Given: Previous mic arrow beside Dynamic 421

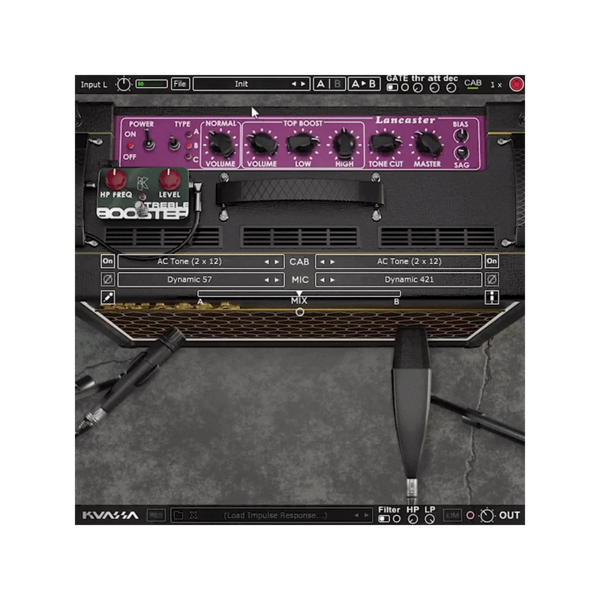Looking at the screenshot, I should 323,280.
